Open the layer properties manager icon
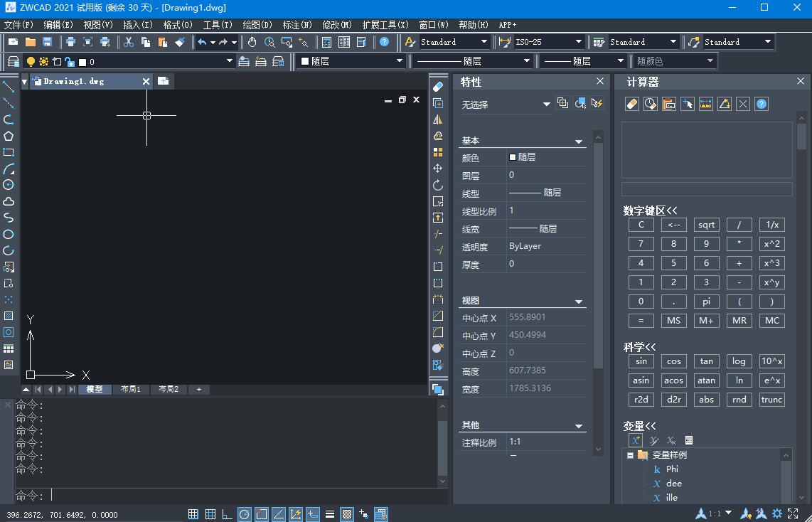Viewport: 812px width, 522px height. [14, 62]
